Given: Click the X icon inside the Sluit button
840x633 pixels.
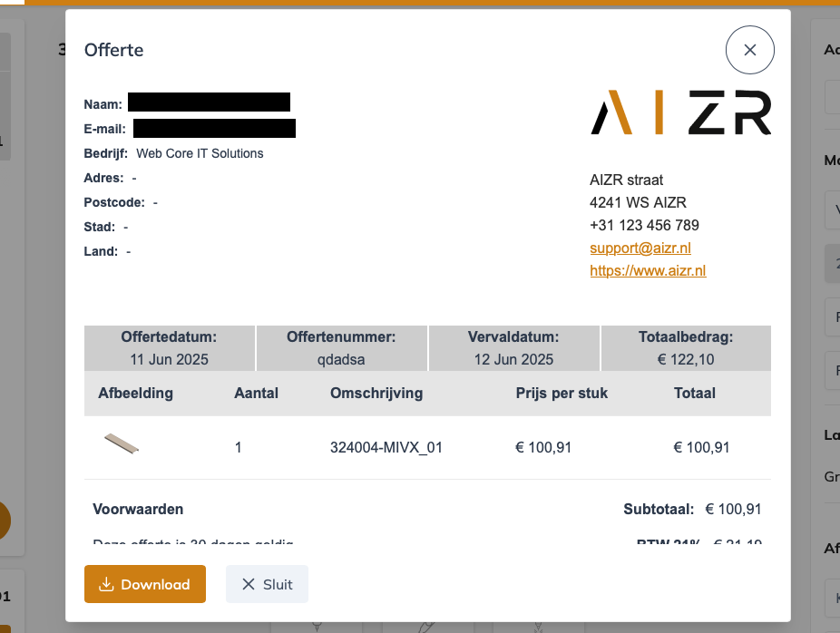Looking at the screenshot, I should (249, 584).
